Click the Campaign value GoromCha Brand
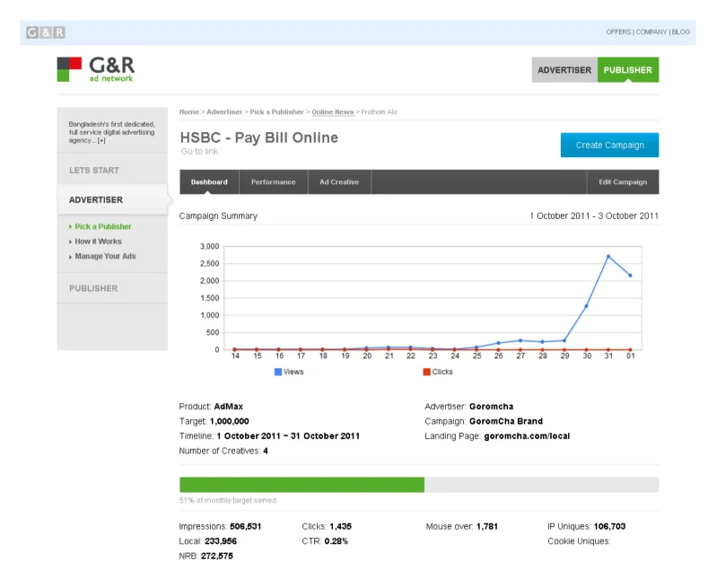This screenshot has width=717, height=588. 506,421
